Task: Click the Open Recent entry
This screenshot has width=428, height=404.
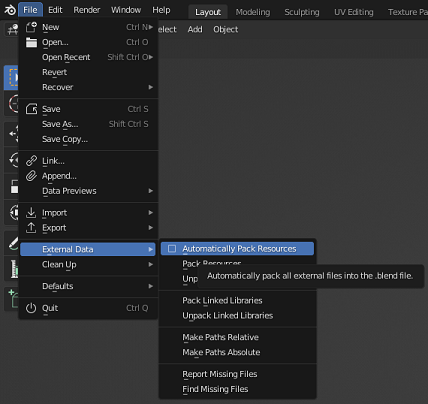Action: pos(88,57)
